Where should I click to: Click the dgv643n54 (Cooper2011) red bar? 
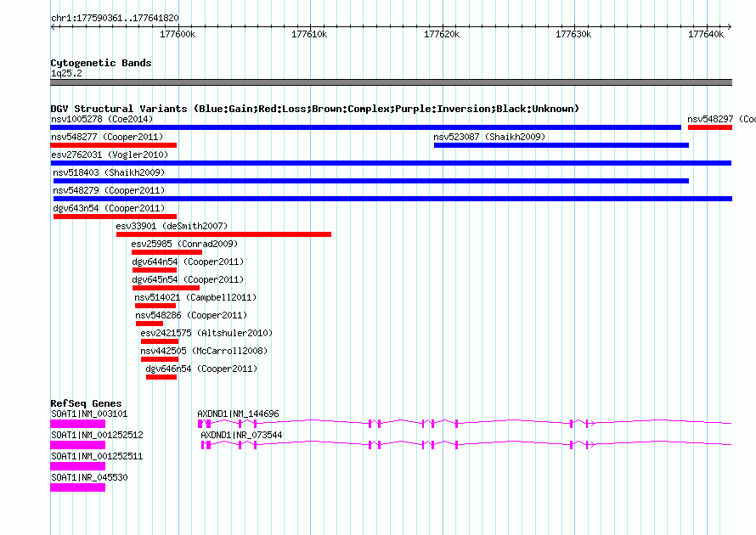[x=115, y=217]
